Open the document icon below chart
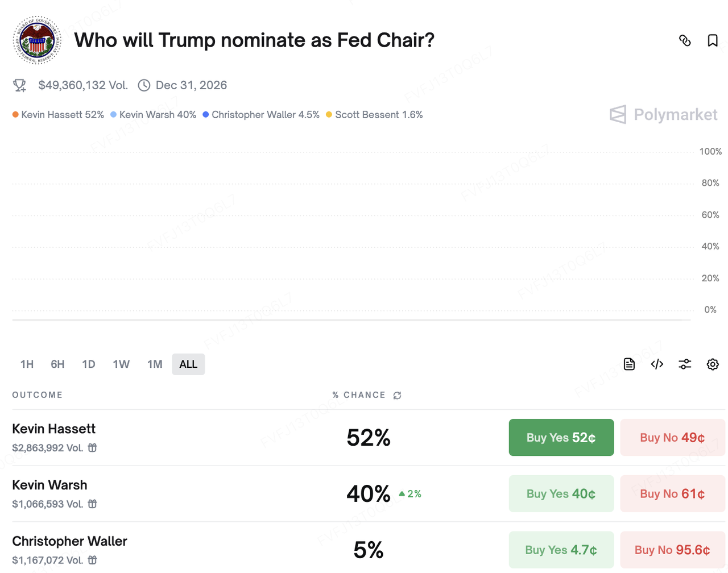The height and width of the screenshot is (573, 728). point(629,364)
